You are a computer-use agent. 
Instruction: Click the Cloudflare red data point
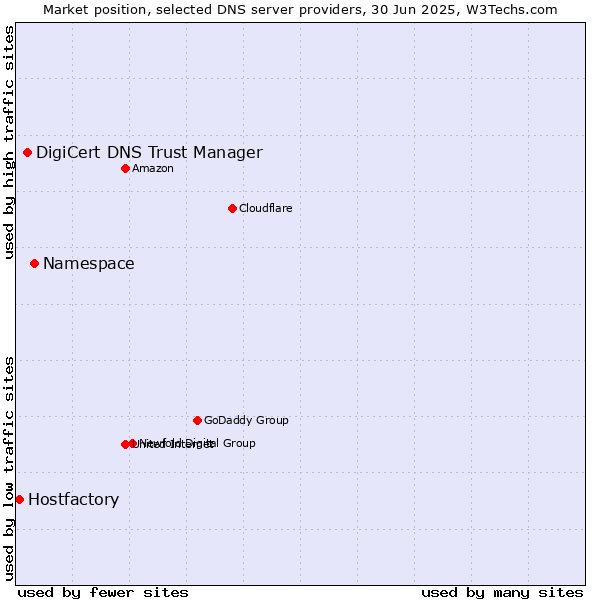pos(232,209)
